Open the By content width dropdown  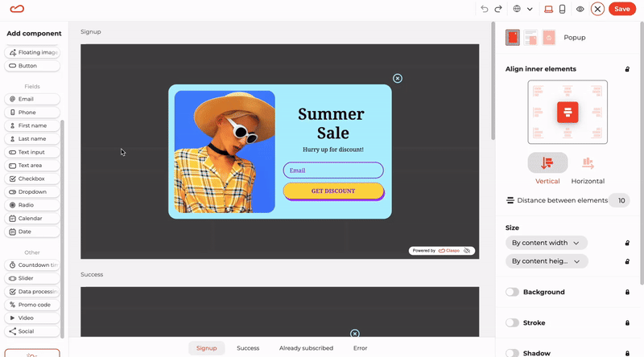point(547,243)
